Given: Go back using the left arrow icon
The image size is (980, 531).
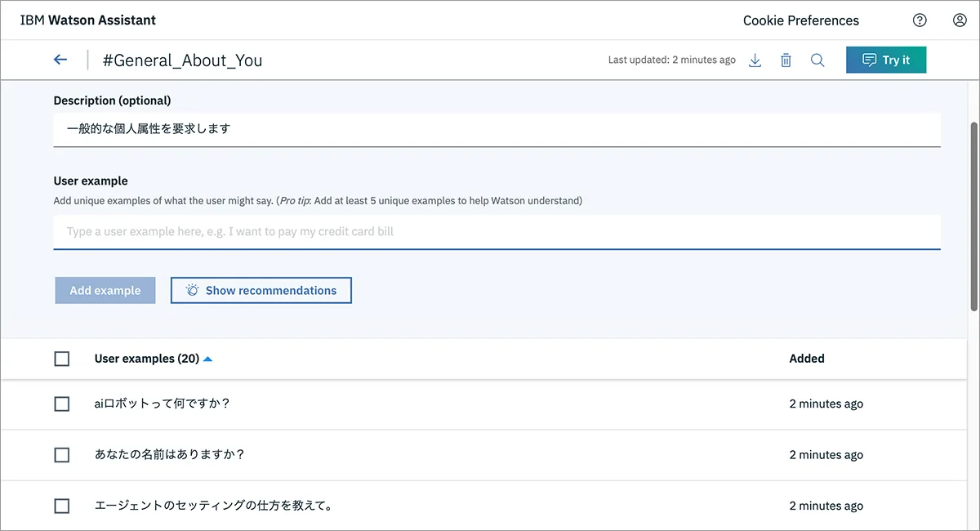Looking at the screenshot, I should (x=60, y=60).
